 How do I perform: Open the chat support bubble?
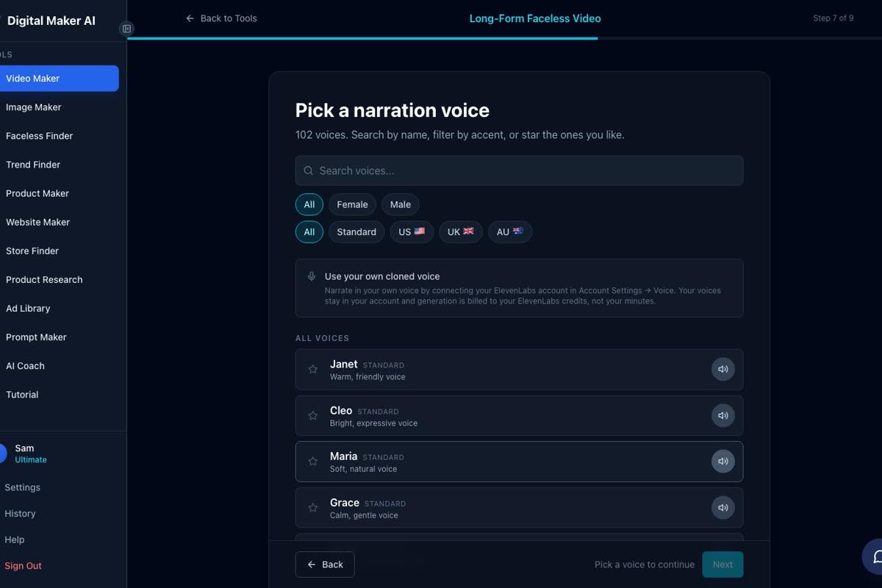click(x=873, y=556)
